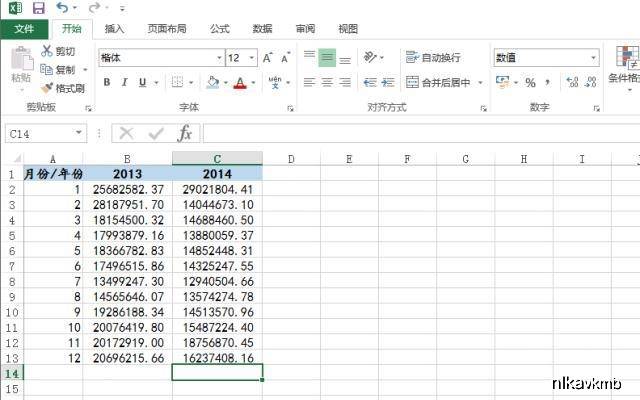Toggle Bold formatting
This screenshot has height=400, width=640.
pos(107,82)
